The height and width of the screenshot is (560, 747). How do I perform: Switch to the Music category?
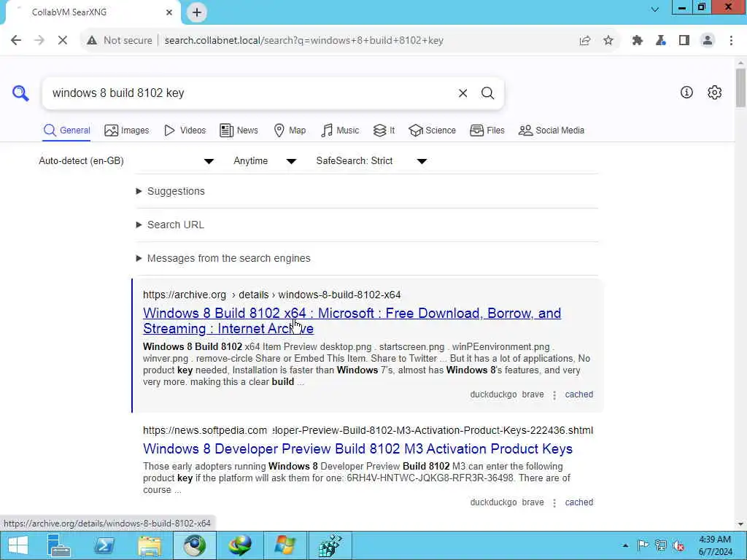pos(340,131)
